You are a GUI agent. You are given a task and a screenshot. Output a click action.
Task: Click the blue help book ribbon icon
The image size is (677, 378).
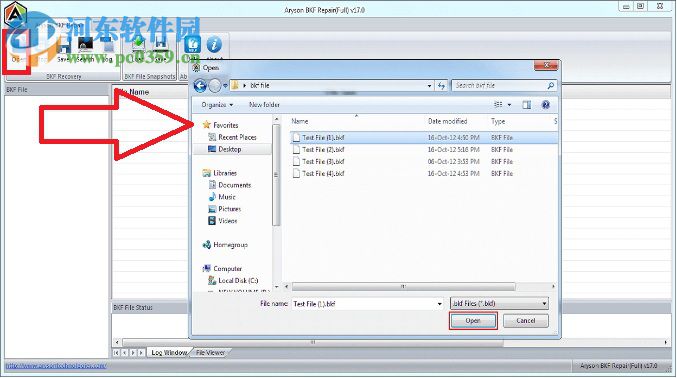pyautogui.click(x=192, y=44)
